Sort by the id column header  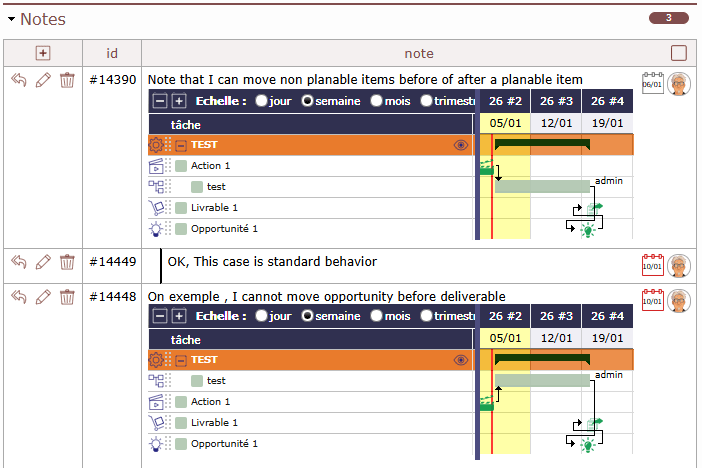click(x=112, y=53)
